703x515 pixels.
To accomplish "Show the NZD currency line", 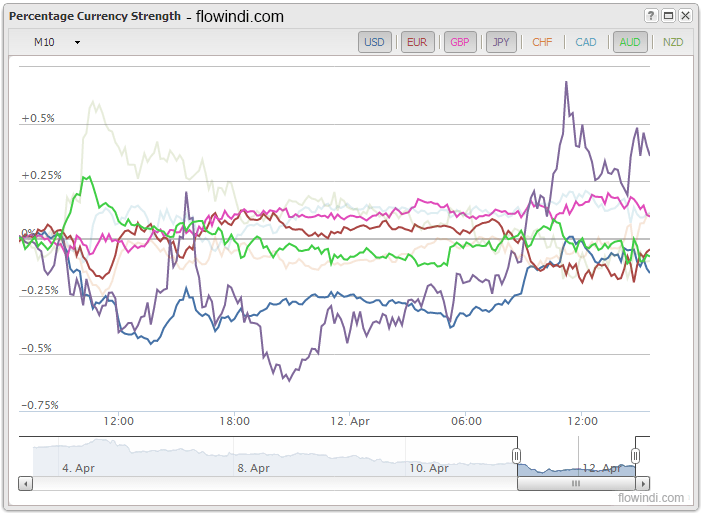I will pyautogui.click(x=673, y=42).
